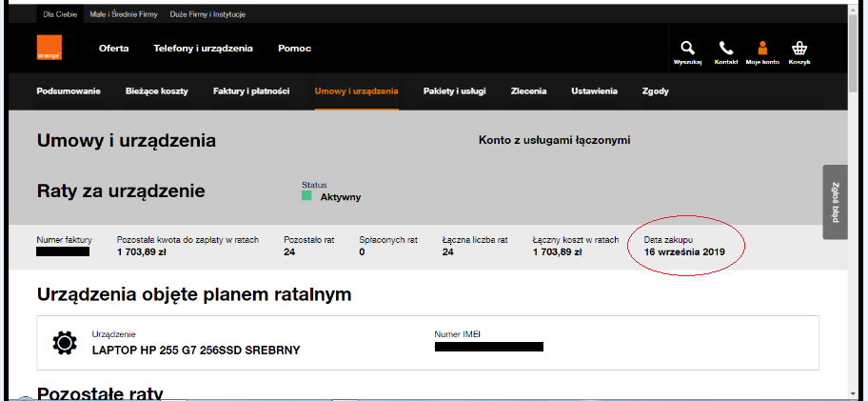This screenshot has width=868, height=401.
Task: Open the Bieżące koszty tab
Action: 157,91
